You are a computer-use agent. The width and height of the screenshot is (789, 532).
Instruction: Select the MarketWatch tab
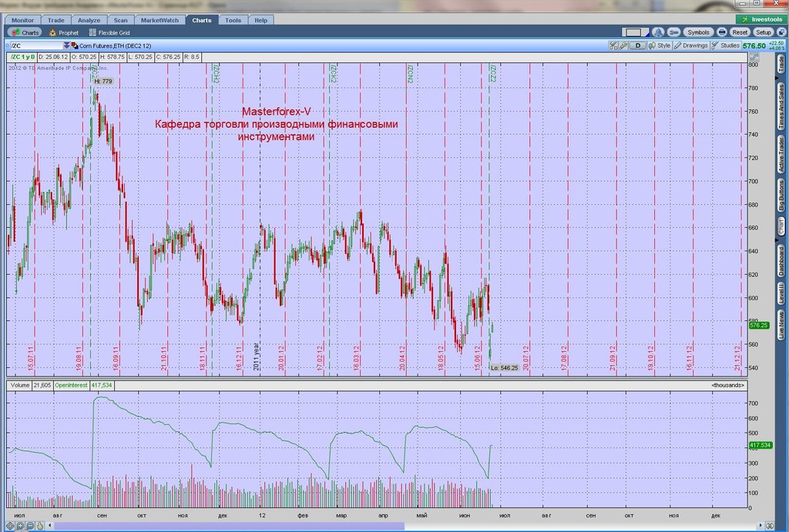tap(159, 20)
